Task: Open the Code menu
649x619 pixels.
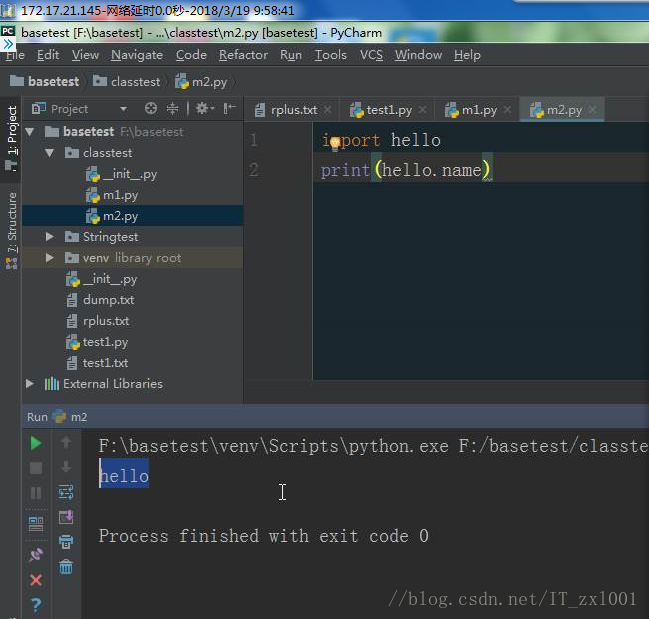Action: (x=191, y=55)
